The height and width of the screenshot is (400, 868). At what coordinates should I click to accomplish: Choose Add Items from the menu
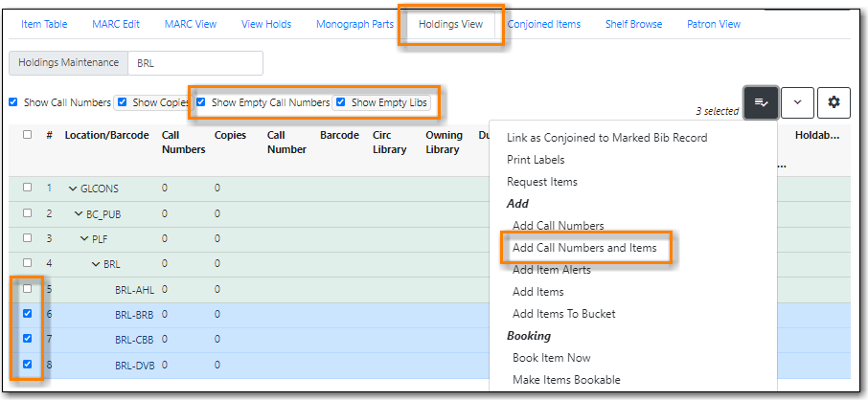pyautogui.click(x=538, y=292)
